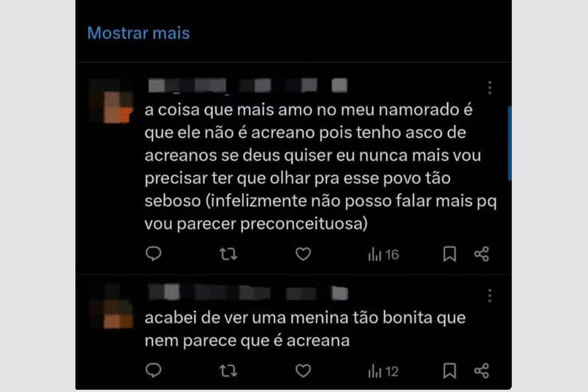Screen dimensions: 588x392
Task: Click the Mostrar mais link
Action: click(139, 33)
